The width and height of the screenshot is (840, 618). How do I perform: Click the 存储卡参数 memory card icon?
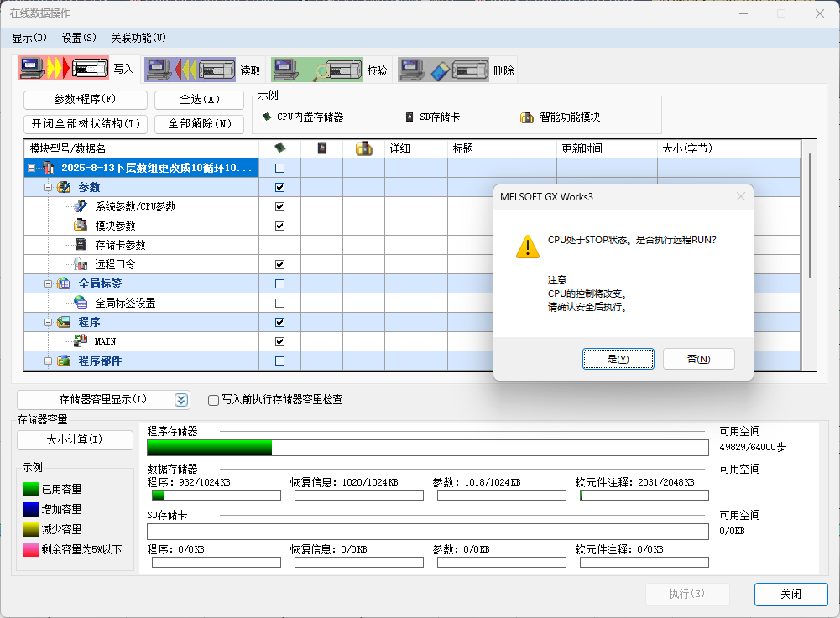point(81,245)
